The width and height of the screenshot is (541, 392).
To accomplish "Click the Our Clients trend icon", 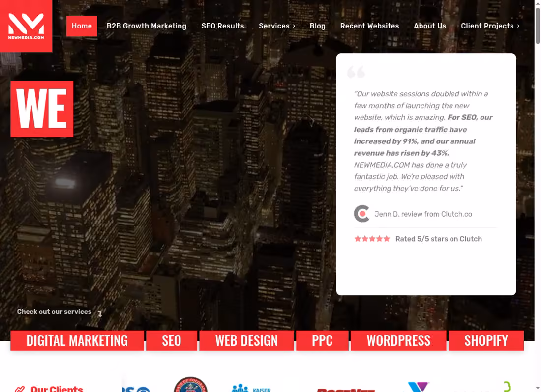I will click(x=20, y=389).
